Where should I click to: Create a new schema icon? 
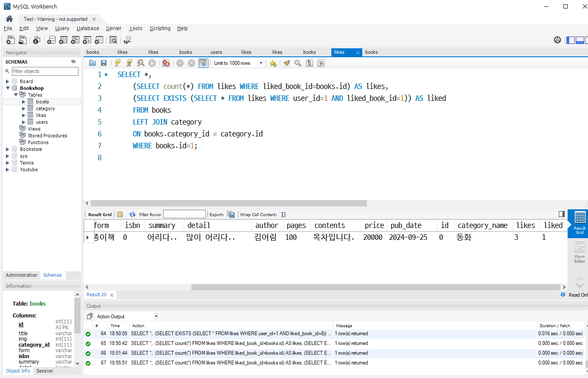click(x=51, y=40)
